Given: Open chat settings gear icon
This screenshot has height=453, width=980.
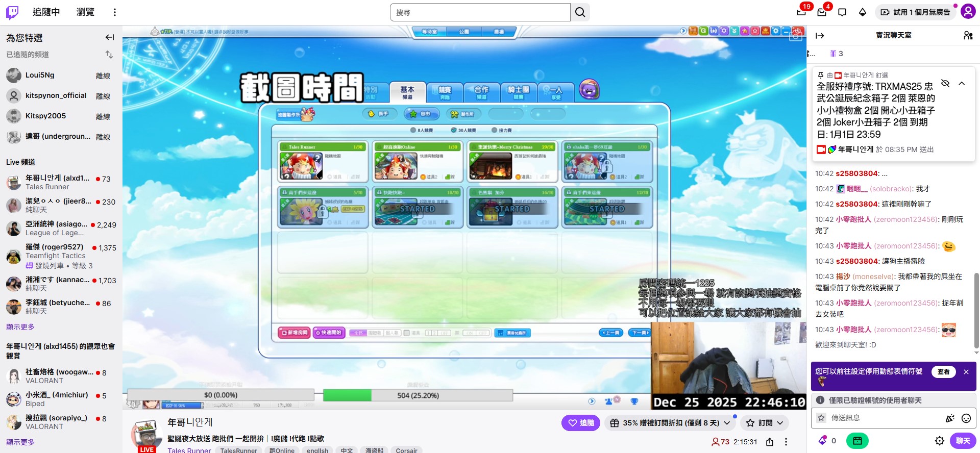Looking at the screenshot, I should tap(939, 441).
